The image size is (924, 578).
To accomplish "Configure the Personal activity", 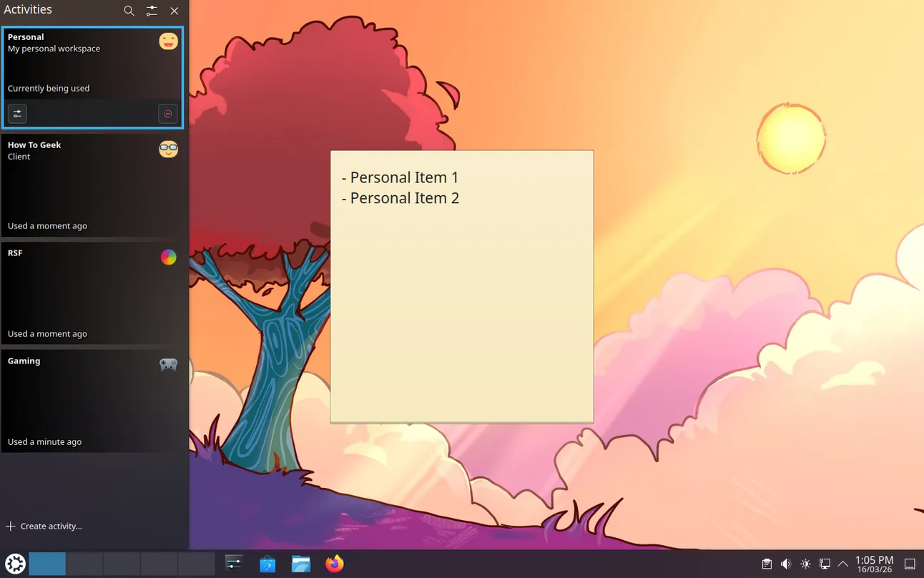I will [x=17, y=113].
